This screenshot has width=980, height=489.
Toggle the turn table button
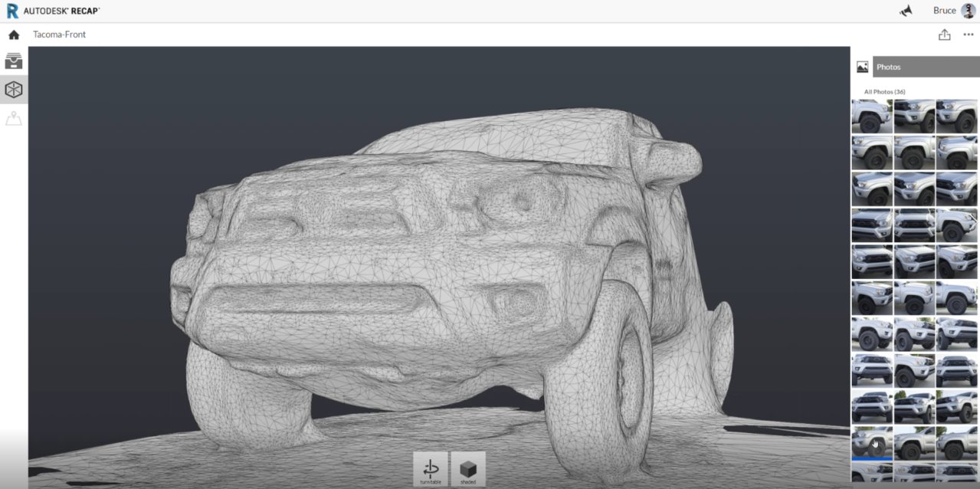(x=431, y=468)
